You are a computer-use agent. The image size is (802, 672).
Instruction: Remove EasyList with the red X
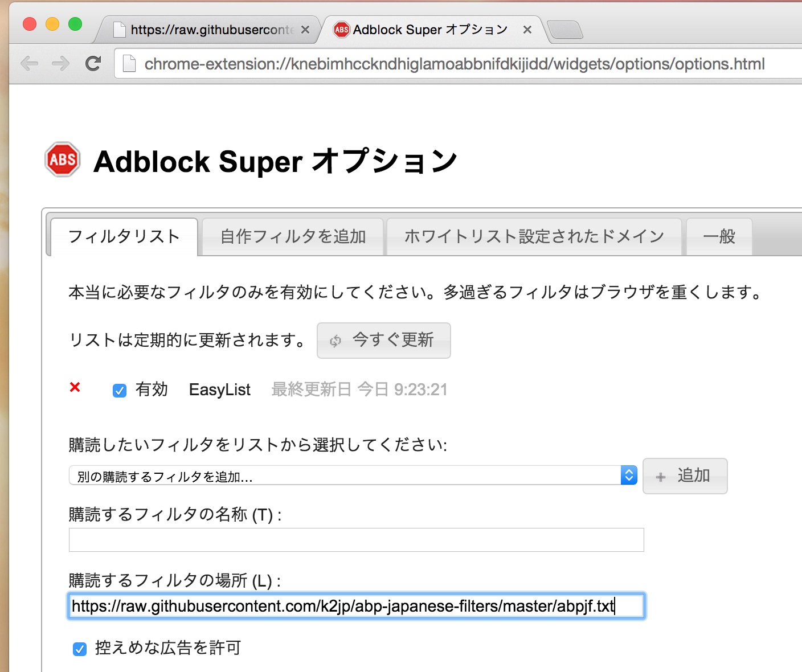(x=75, y=387)
